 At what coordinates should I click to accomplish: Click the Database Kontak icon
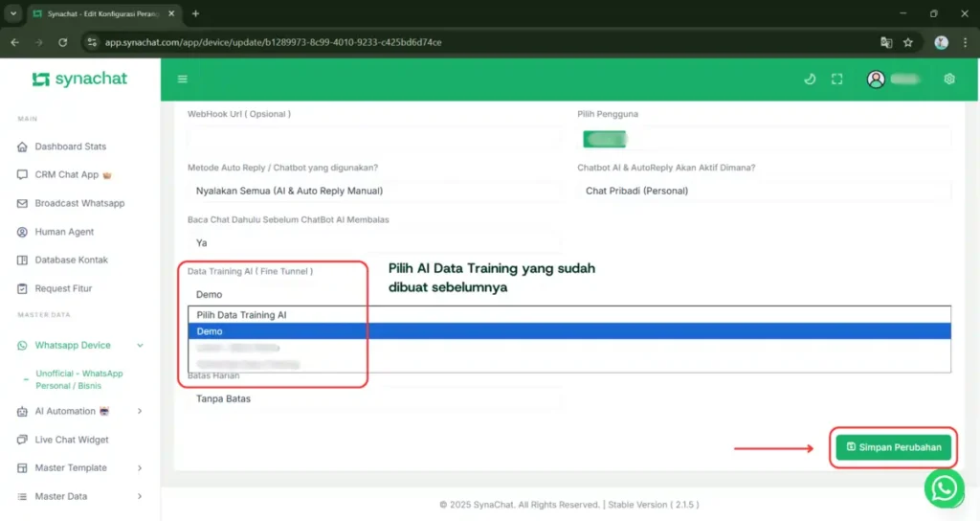coord(23,260)
